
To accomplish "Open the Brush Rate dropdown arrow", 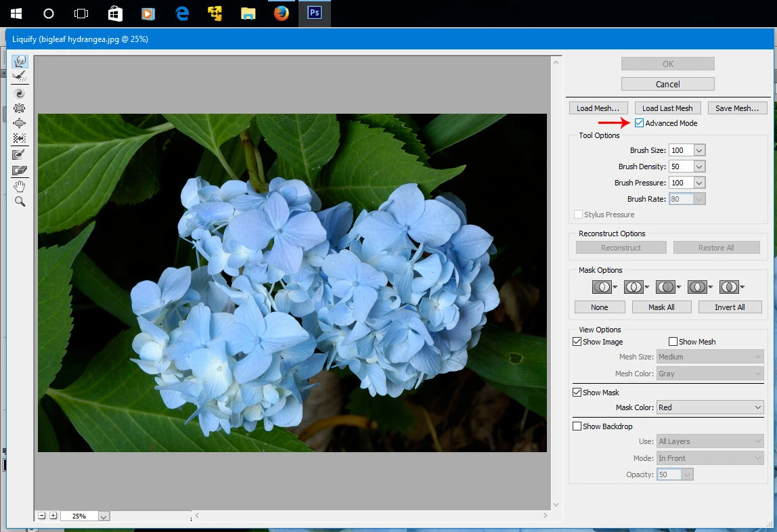I will (699, 199).
